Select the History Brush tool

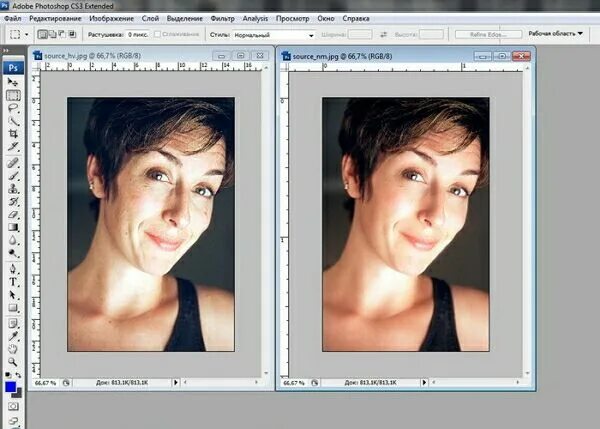pos(13,202)
